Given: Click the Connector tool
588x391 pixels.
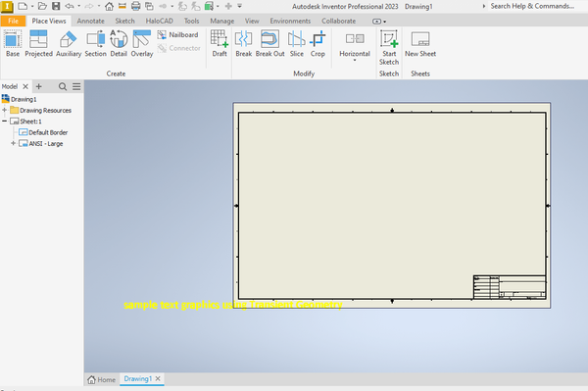Looking at the screenshot, I should point(179,48).
